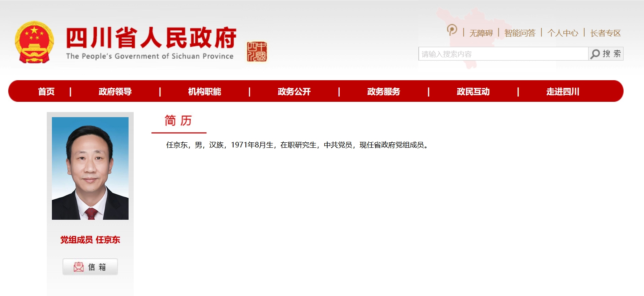Click the official's portrait photo
The image size is (644, 296).
[x=90, y=168]
